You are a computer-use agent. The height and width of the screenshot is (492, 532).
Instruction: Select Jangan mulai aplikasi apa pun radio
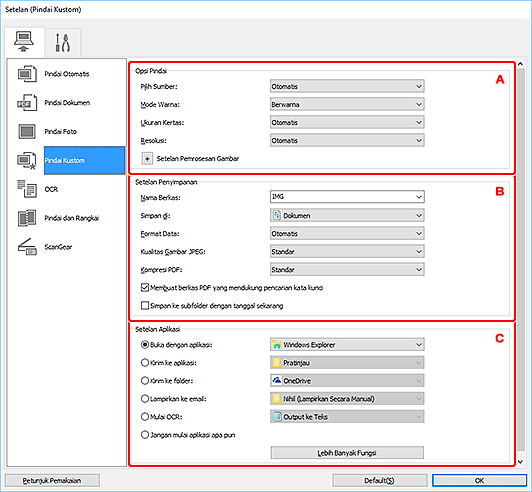(x=145, y=435)
